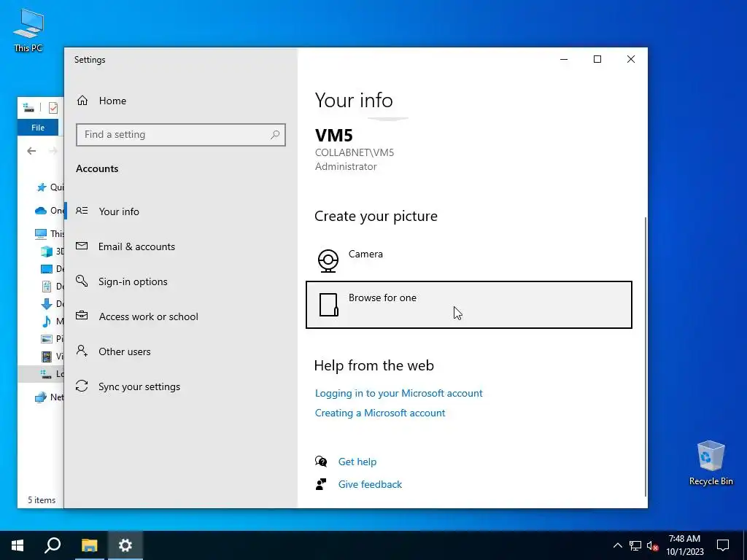Show hidden tray icons chevron
747x560 pixels.
[x=617, y=545]
